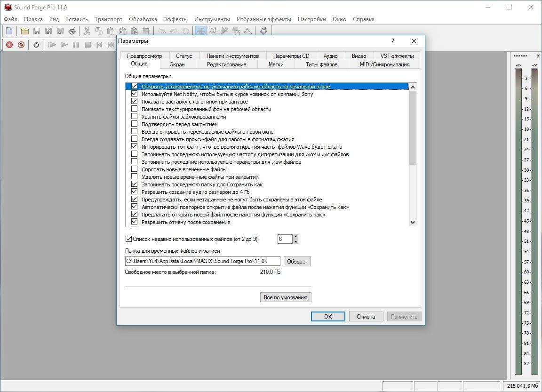Click the Обзор... browse button
Screen dimensions: 542x392
297,261
